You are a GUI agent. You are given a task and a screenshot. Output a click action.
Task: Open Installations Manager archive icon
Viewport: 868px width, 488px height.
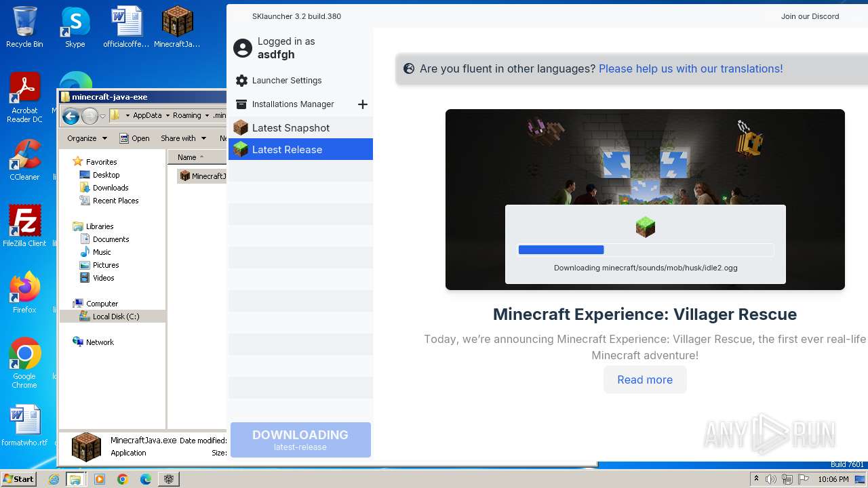point(241,104)
